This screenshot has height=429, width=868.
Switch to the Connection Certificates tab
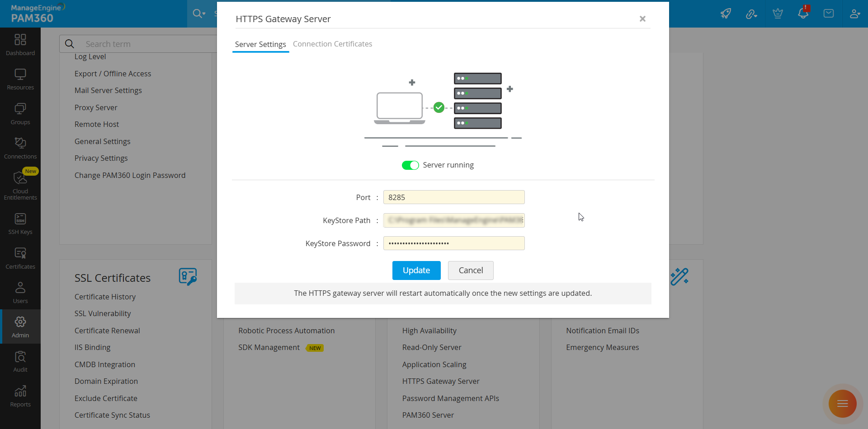332,44
